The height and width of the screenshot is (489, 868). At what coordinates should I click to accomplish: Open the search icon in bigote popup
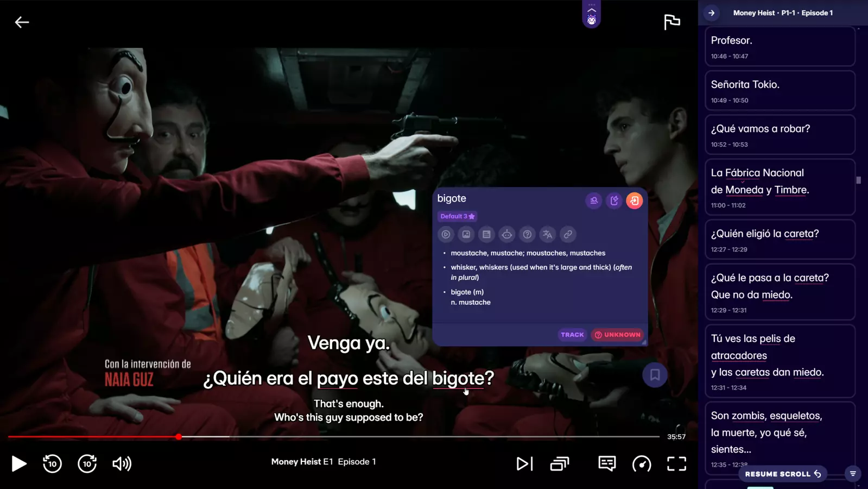(x=594, y=200)
